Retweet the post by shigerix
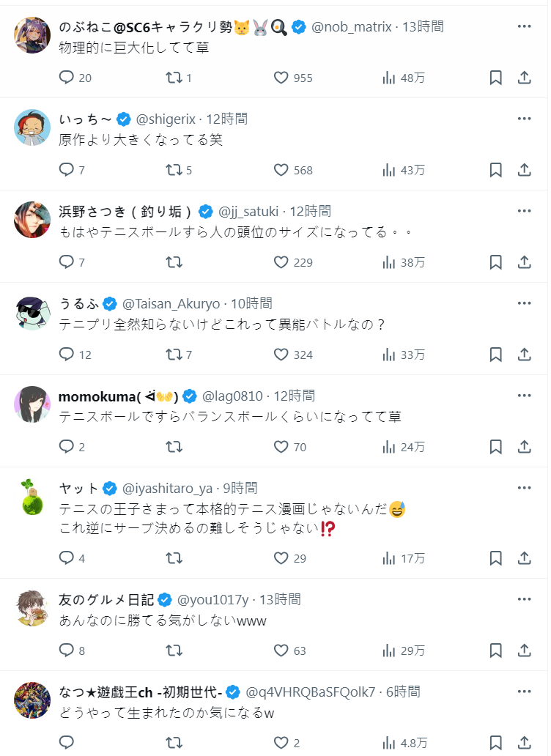Image resolution: width=551 pixels, height=756 pixels. [174, 170]
